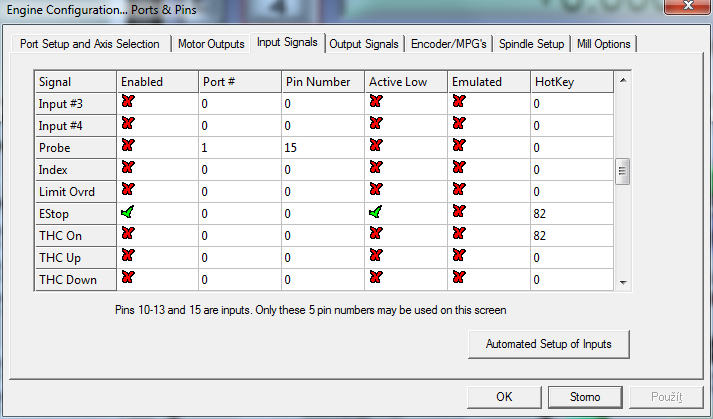Toggle Active Low mark for Index row
Viewport: 713px width, 419px height.
376,168
